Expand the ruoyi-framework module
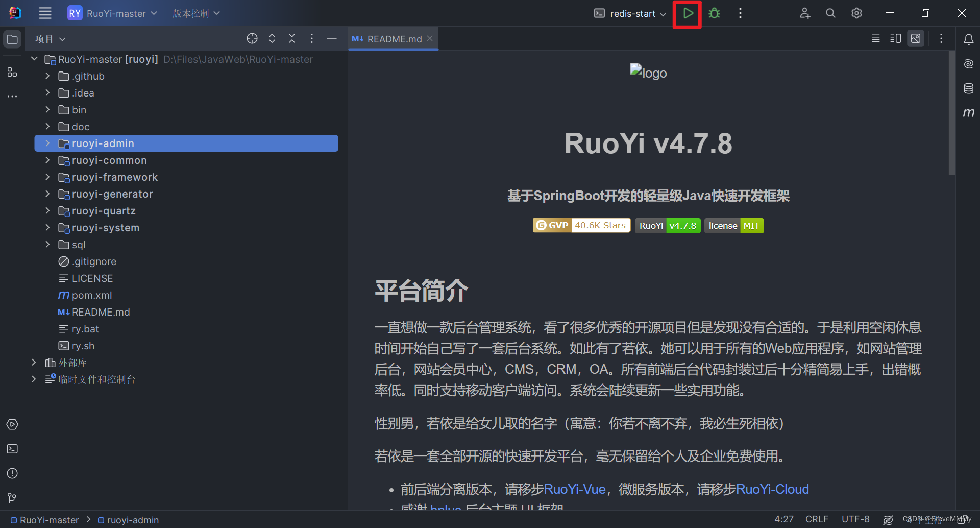The width and height of the screenshot is (980, 528). (x=47, y=177)
